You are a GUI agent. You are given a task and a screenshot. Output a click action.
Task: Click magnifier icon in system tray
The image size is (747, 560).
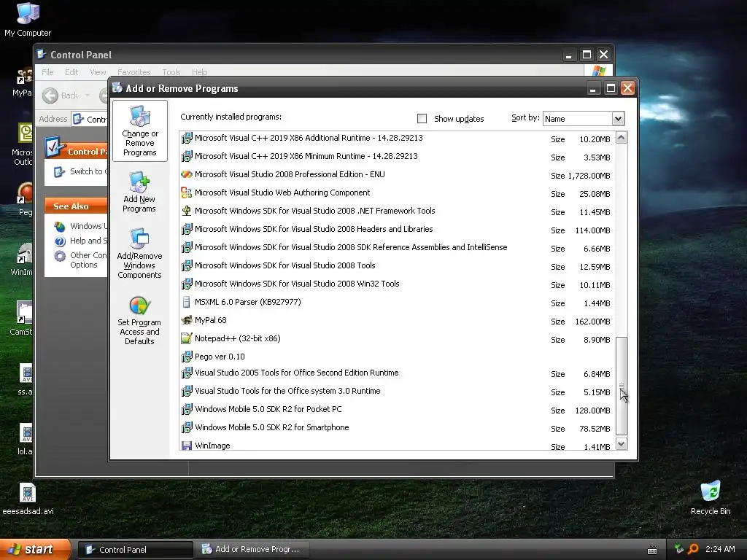693,549
